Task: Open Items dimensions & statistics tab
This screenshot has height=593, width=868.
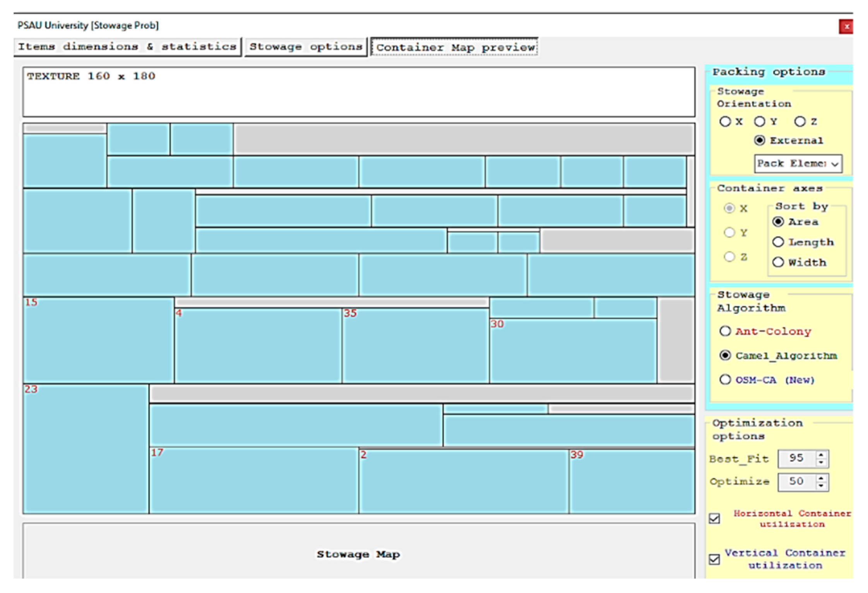Action: (x=127, y=47)
